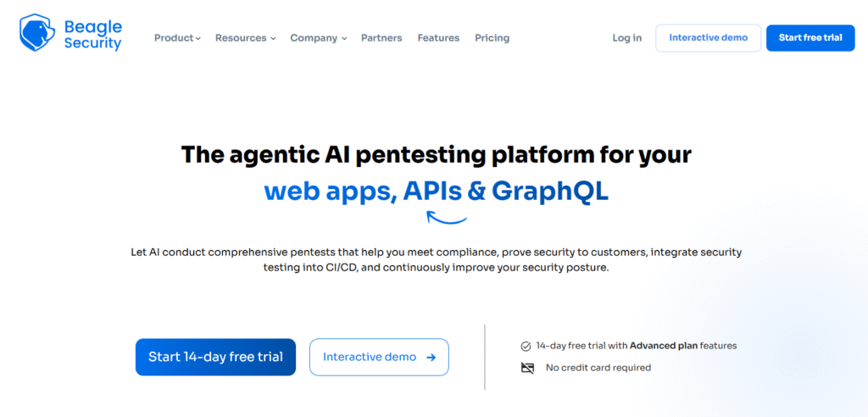Open the Features nav item
This screenshot has height=417, width=868.
[438, 38]
